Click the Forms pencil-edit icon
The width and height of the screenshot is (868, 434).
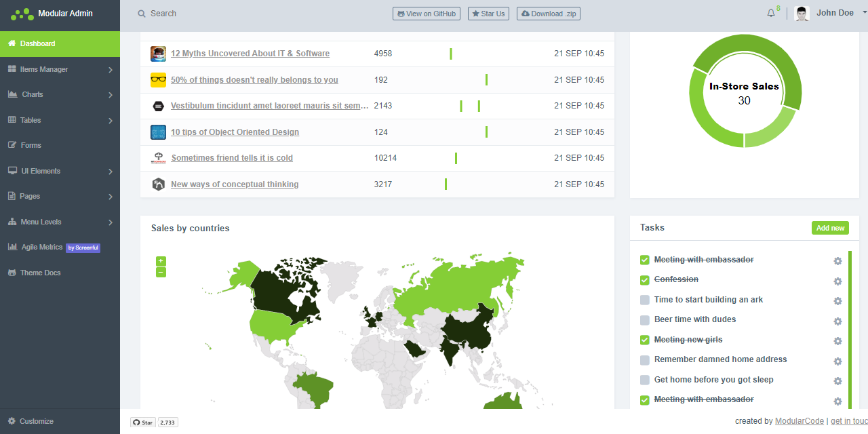12,145
